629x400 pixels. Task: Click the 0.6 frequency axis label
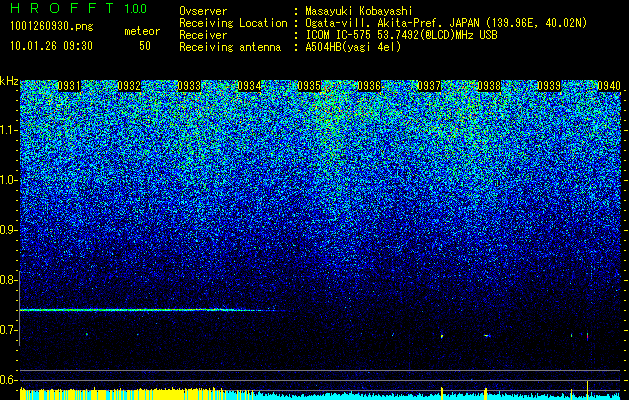pyautogui.click(x=8, y=380)
